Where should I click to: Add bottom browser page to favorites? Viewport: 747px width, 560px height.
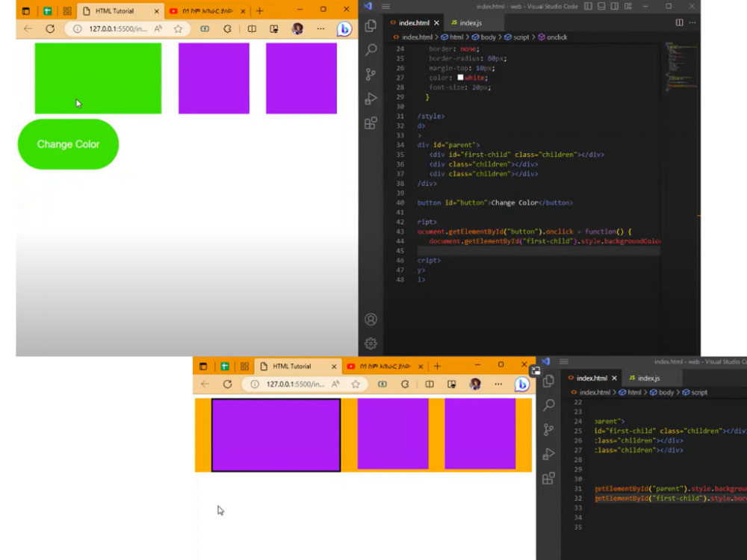point(356,385)
